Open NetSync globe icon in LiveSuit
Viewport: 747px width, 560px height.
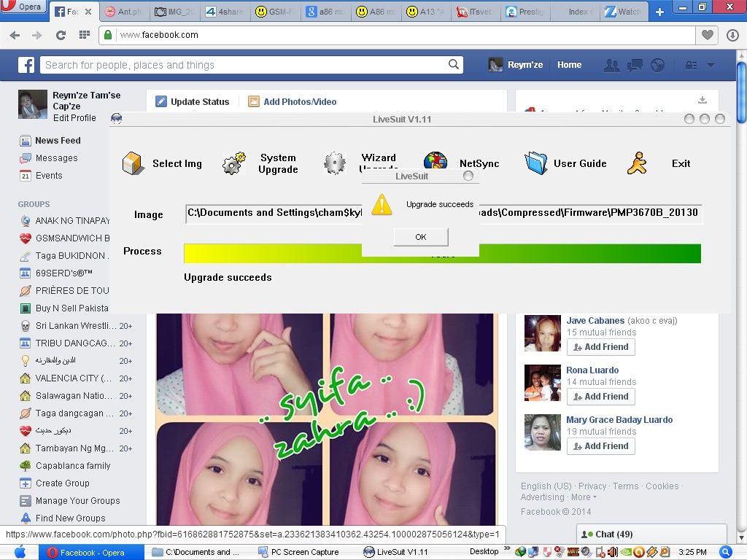pyautogui.click(x=436, y=160)
